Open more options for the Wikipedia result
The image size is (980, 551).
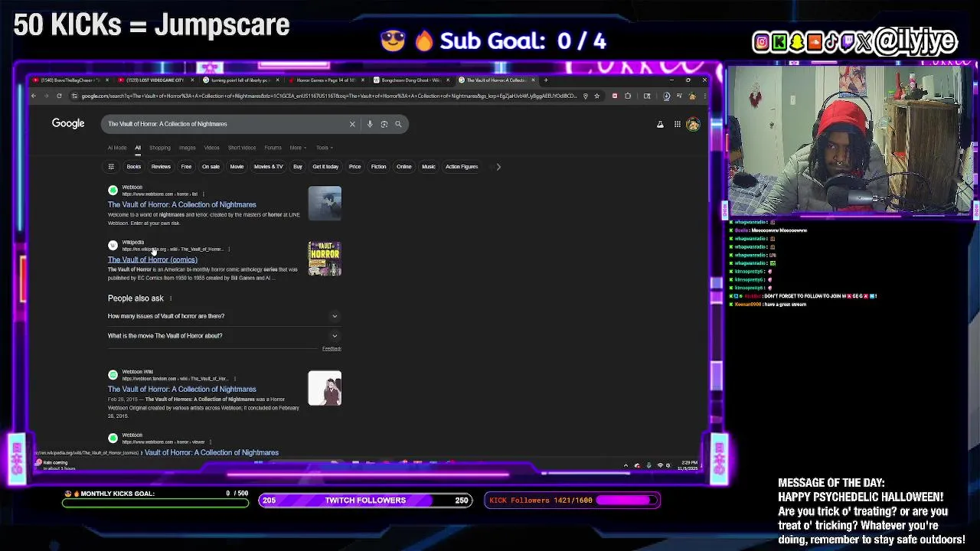[x=229, y=249]
